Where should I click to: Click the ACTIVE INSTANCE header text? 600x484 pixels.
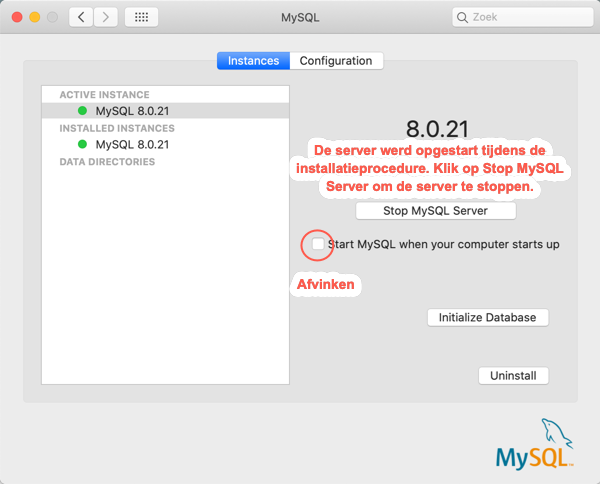[104, 95]
